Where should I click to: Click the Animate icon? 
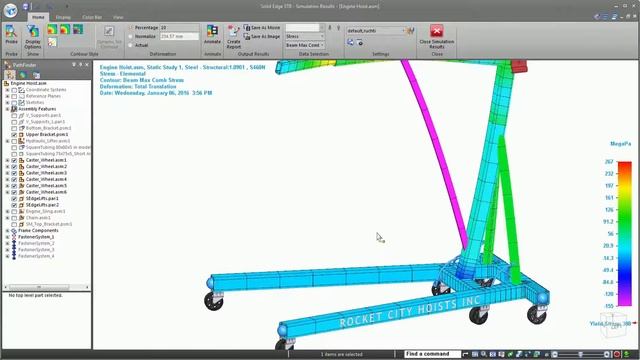[212, 34]
